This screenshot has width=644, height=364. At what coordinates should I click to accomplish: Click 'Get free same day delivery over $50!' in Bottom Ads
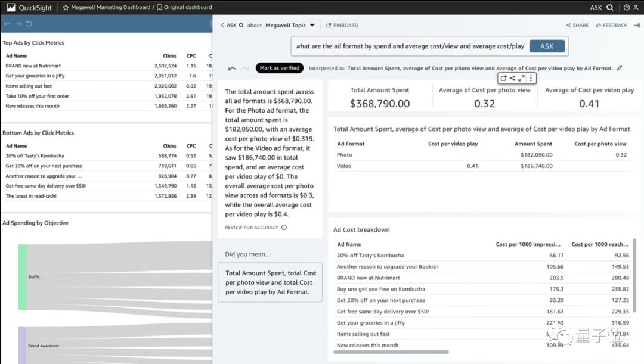45,186
